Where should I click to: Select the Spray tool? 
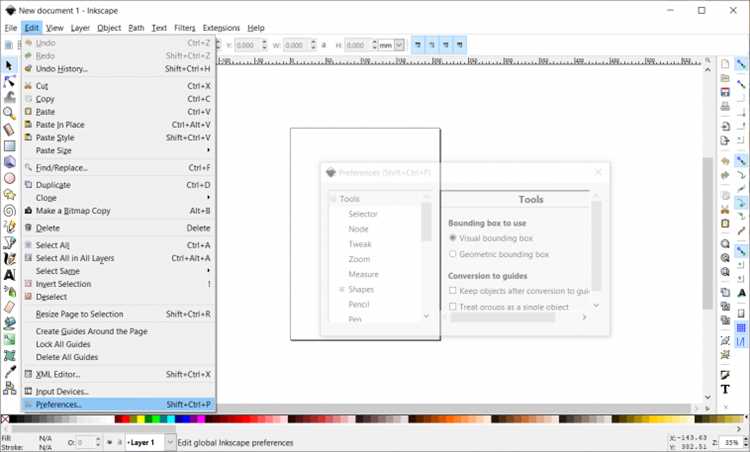point(9,291)
